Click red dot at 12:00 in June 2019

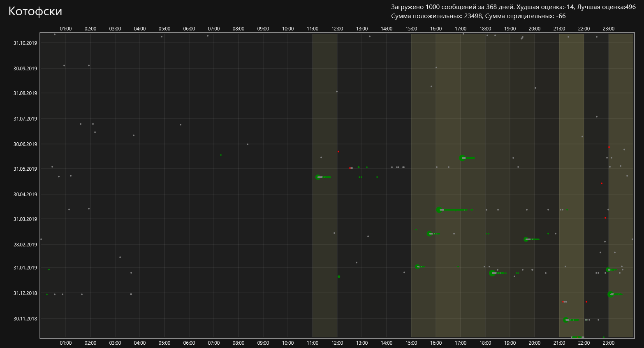(x=338, y=151)
